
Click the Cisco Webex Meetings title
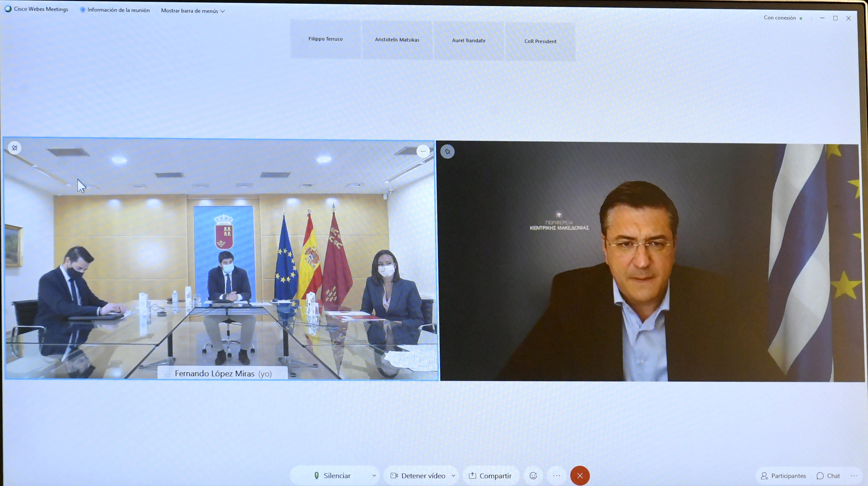[36, 9]
